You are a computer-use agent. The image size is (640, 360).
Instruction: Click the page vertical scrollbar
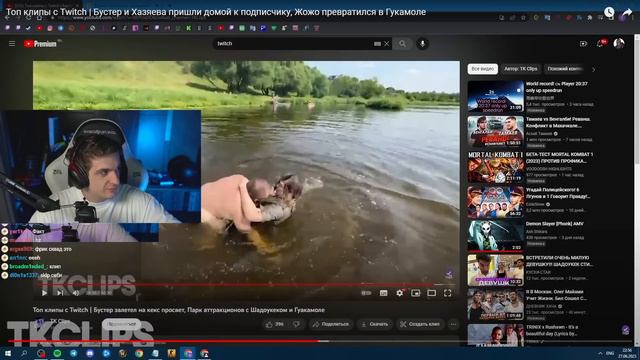(x=637, y=190)
